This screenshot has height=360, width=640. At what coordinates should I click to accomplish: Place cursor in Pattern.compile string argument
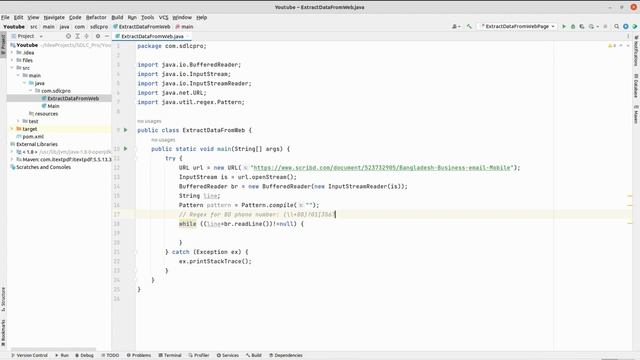click(x=309, y=205)
